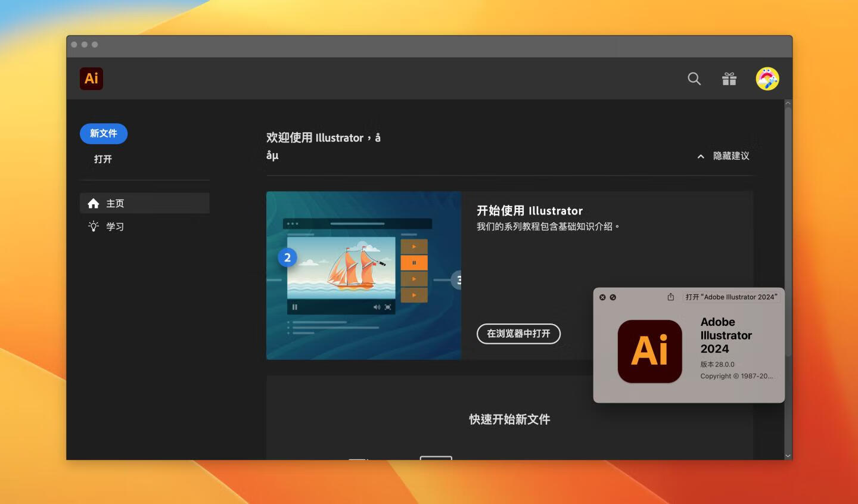This screenshot has width=858, height=504.
Task: Click the scrollbar down arrow
Action: (x=788, y=456)
